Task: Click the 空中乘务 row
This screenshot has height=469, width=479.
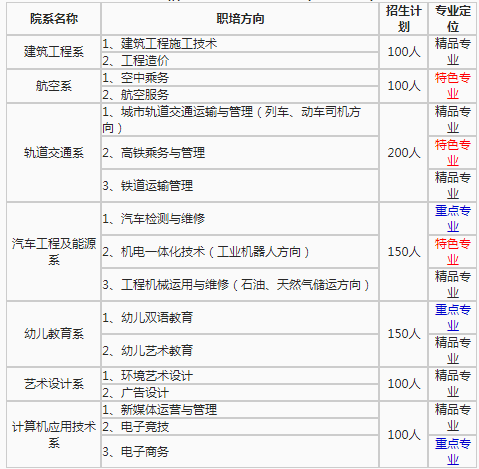Action: point(240,78)
